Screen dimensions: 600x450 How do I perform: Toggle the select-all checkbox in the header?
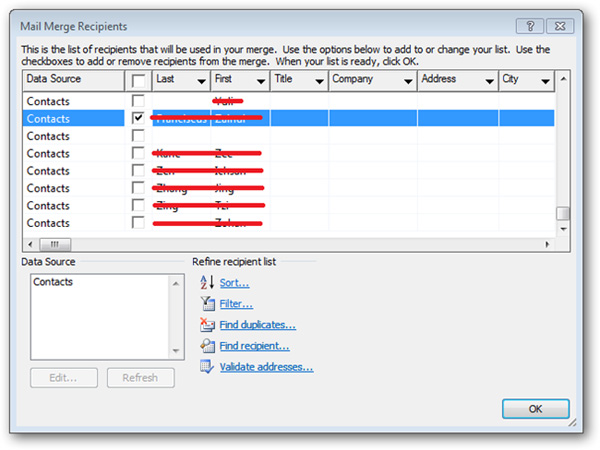pos(138,81)
